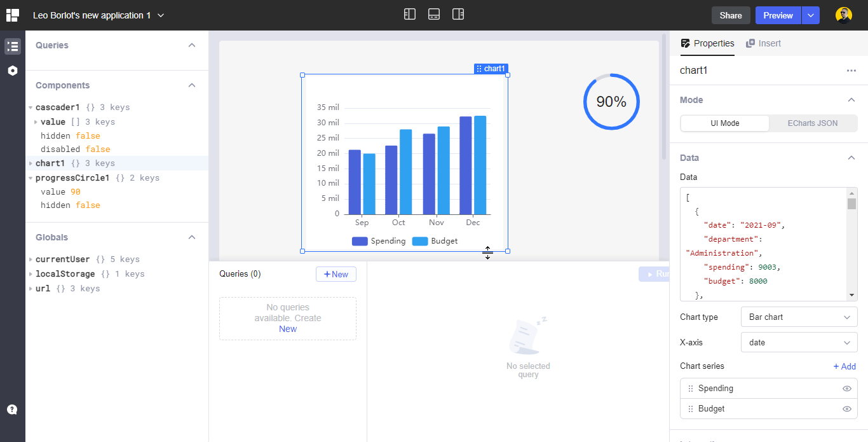
Task: Toggle the left panel visibility icon
Action: pyautogui.click(x=409, y=13)
